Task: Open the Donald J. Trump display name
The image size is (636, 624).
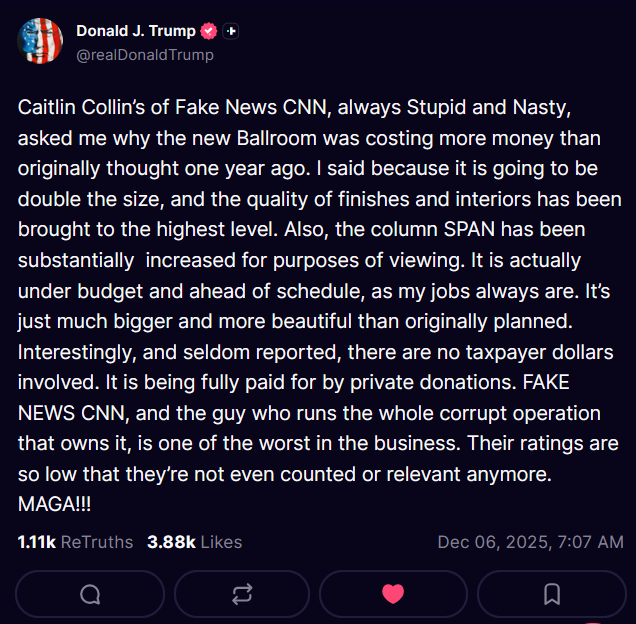Action: 136,31
